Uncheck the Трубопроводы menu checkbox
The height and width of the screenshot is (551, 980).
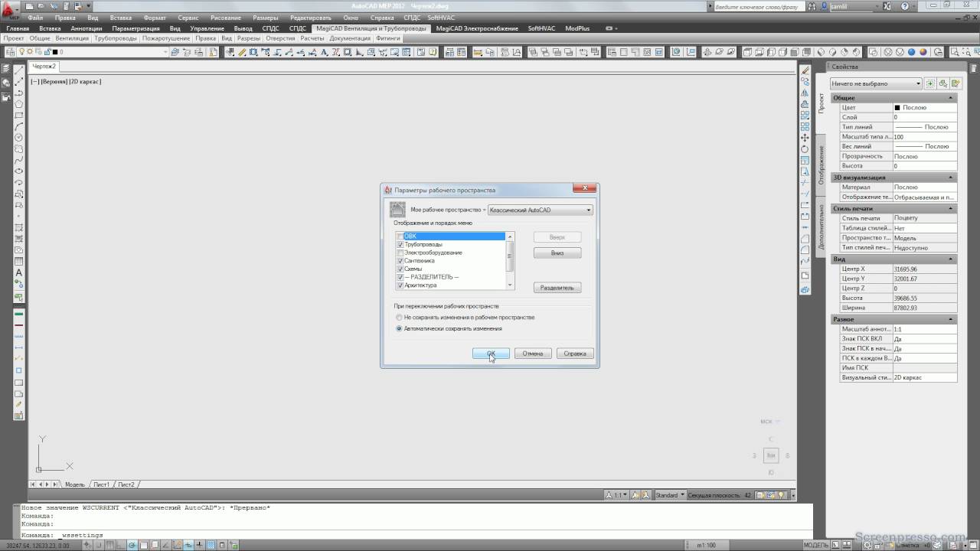[400, 244]
